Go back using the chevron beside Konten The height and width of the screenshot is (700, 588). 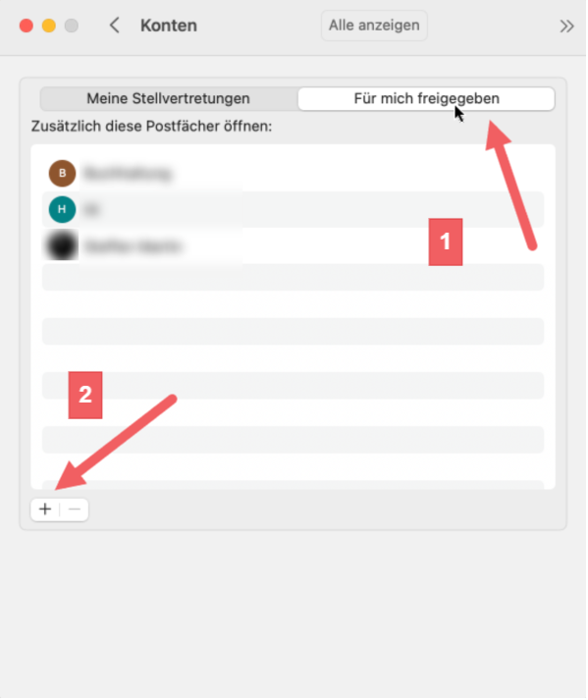click(115, 26)
